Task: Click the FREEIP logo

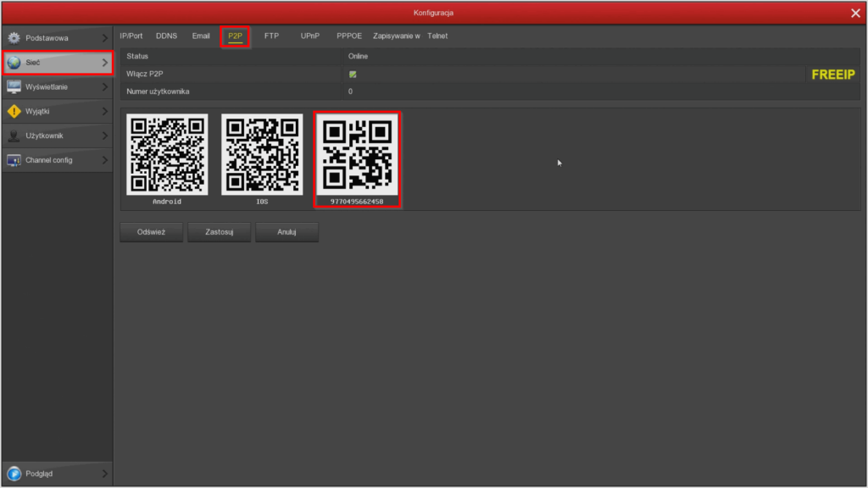Action: click(x=832, y=74)
